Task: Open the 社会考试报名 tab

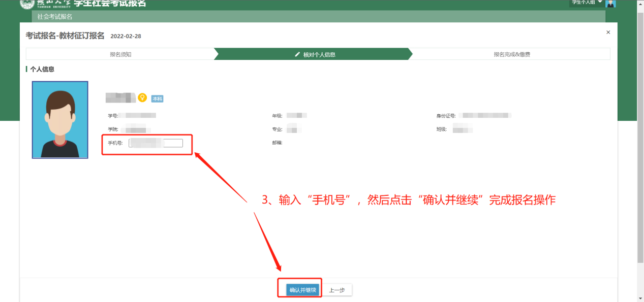Action: click(55, 17)
